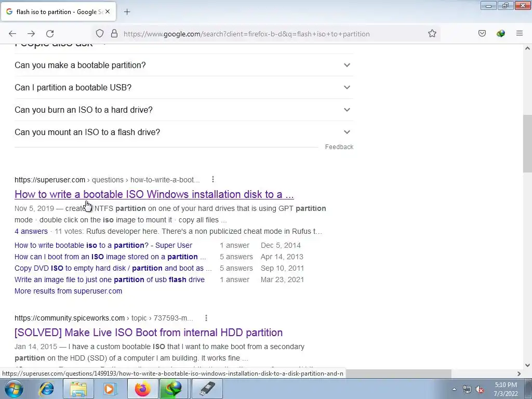Open '[SOLVED] Make Live ISO Boot' result
Image resolution: width=532 pixels, height=399 pixels.
click(149, 332)
